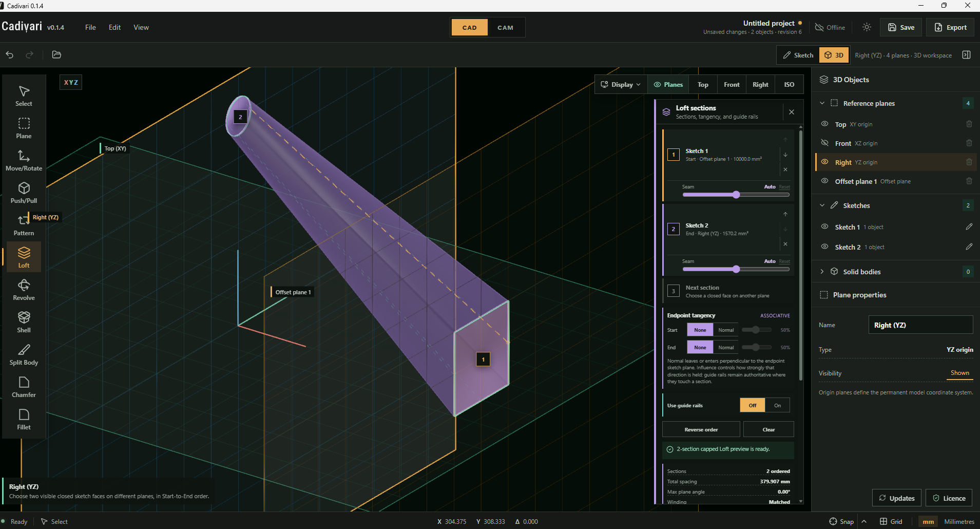Screen dimensions: 980x529
Task: Delete the Top reference plane
Action: [x=969, y=124]
